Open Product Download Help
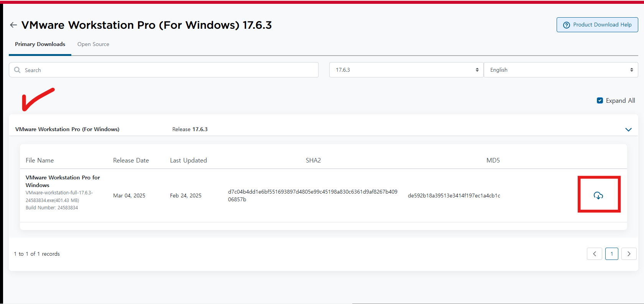The image size is (644, 304). 597,25
